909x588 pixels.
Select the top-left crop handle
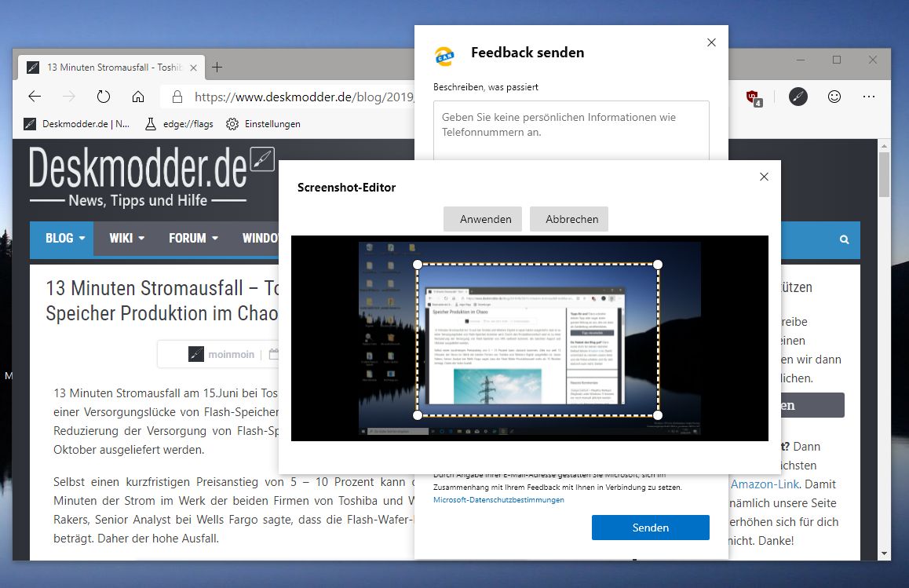click(418, 265)
